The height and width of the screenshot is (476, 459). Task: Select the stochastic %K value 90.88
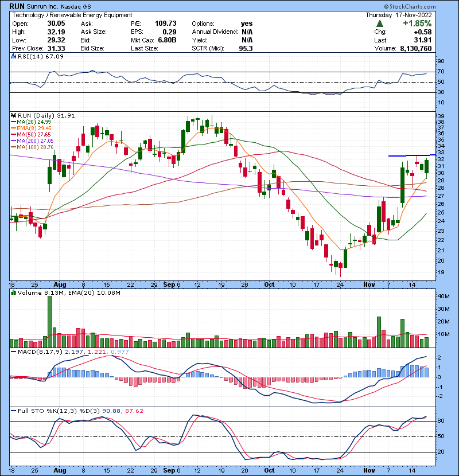[x=111, y=411]
